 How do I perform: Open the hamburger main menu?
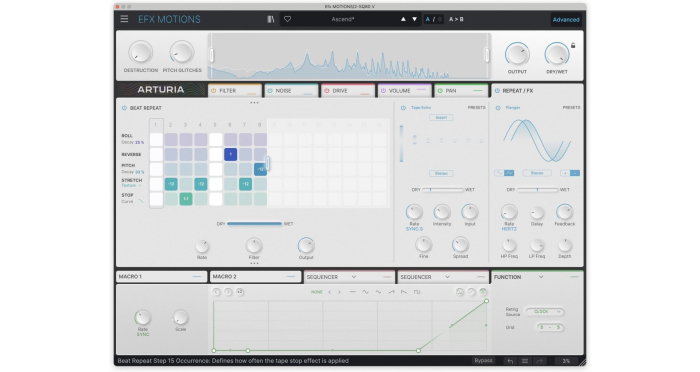[124, 19]
